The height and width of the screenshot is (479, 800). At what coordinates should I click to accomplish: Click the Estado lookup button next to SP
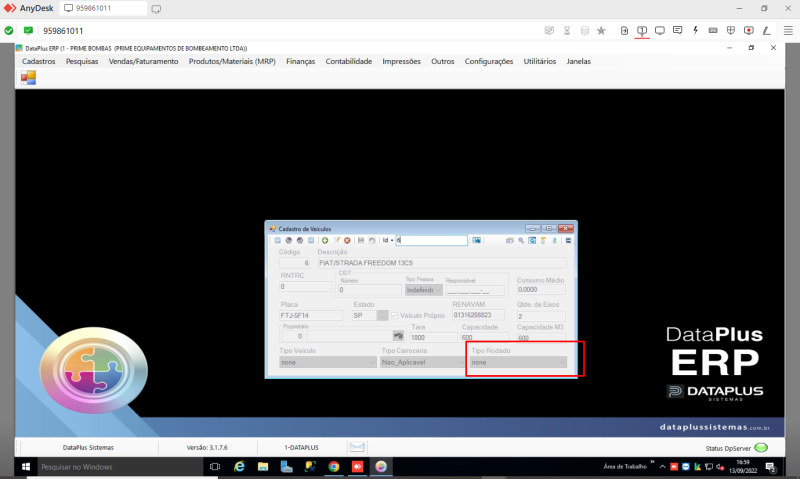point(383,315)
